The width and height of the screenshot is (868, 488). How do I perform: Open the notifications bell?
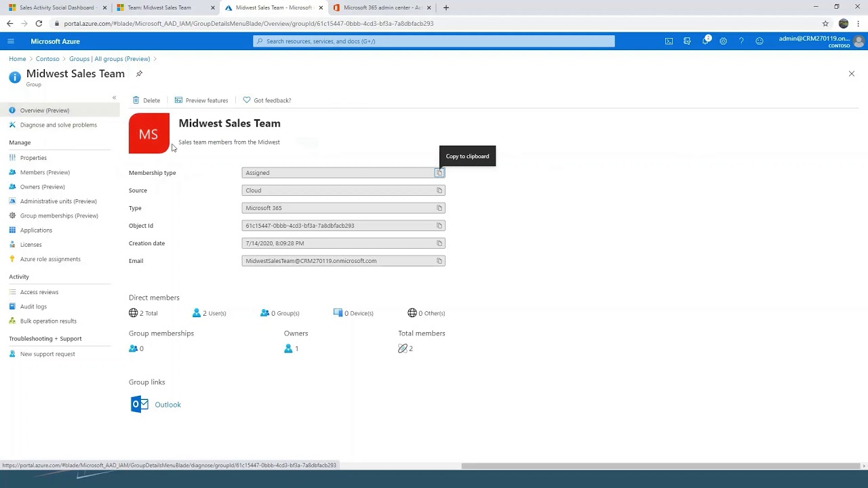tap(705, 41)
